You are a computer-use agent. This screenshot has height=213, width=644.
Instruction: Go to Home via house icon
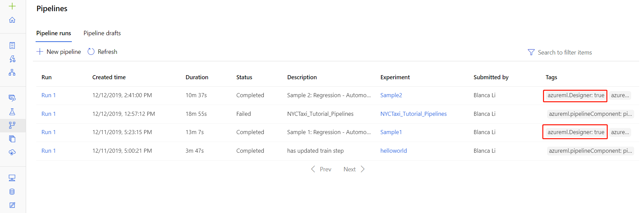(12, 20)
